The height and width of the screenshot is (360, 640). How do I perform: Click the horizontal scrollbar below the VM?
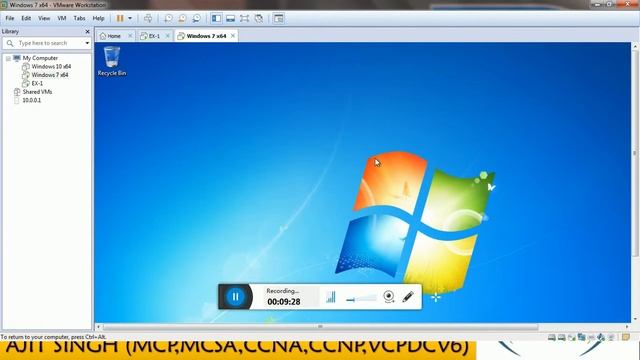(320, 327)
